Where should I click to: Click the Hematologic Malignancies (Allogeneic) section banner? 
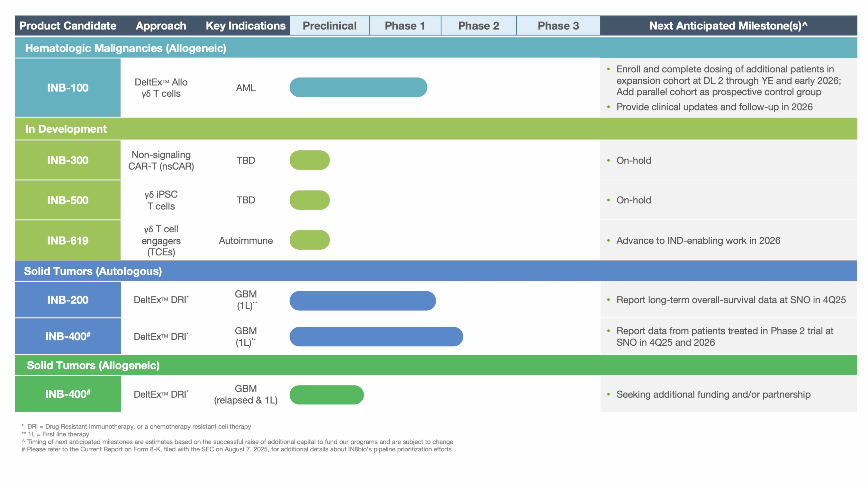tap(125, 48)
